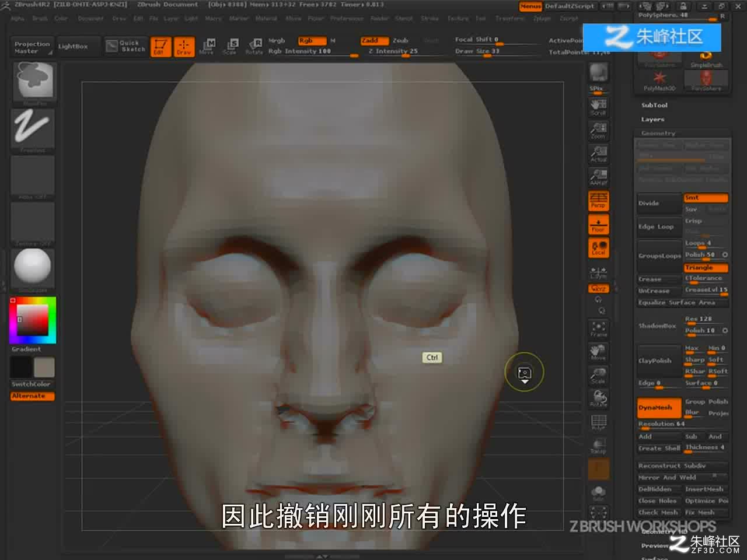Image resolution: width=747 pixels, height=560 pixels.
Task: Expand the Layers palette section
Action: (x=652, y=120)
